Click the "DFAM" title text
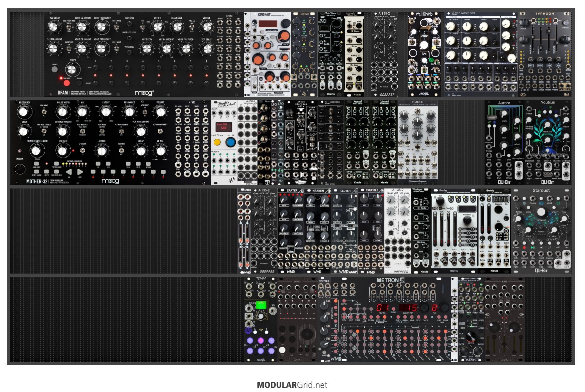Image resolution: width=585 pixels, height=392 pixels. (62, 92)
